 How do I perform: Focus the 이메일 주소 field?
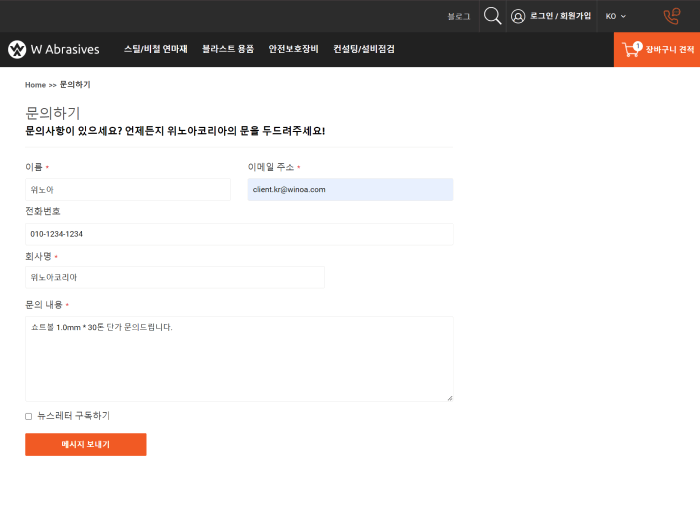coord(350,189)
